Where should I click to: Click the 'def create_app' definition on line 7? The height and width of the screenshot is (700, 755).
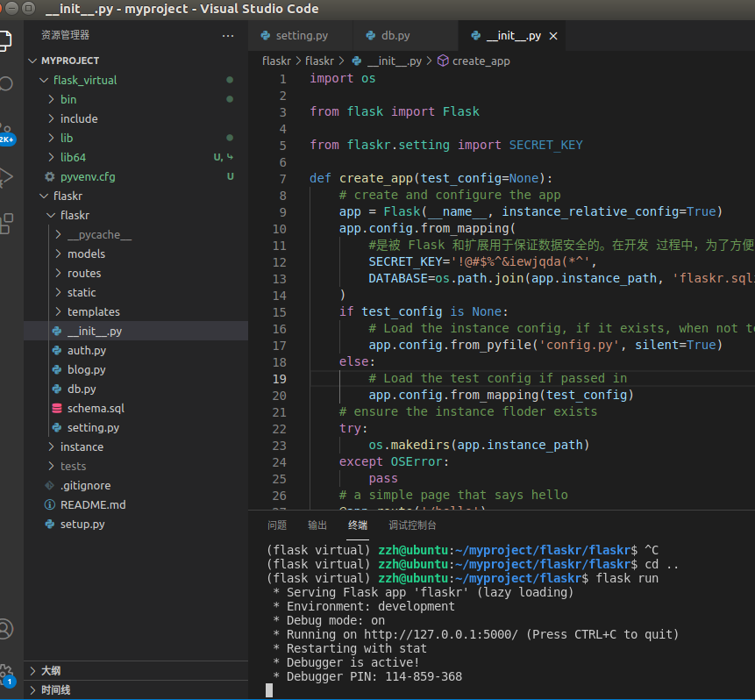[361, 178]
